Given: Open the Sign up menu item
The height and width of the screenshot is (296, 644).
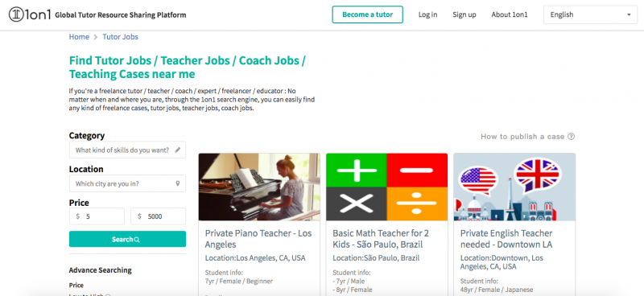Looking at the screenshot, I should (464, 14).
